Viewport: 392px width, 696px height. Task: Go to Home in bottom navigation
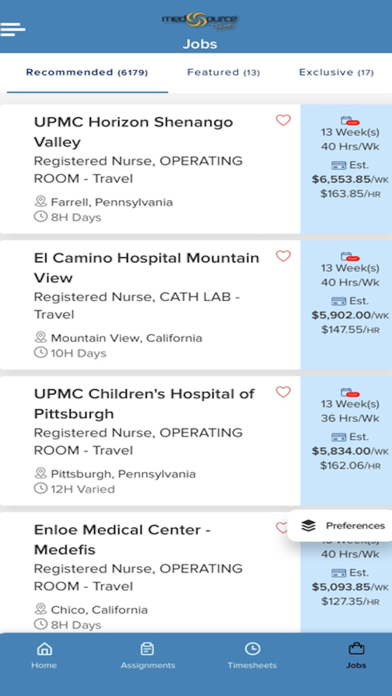[44, 656]
